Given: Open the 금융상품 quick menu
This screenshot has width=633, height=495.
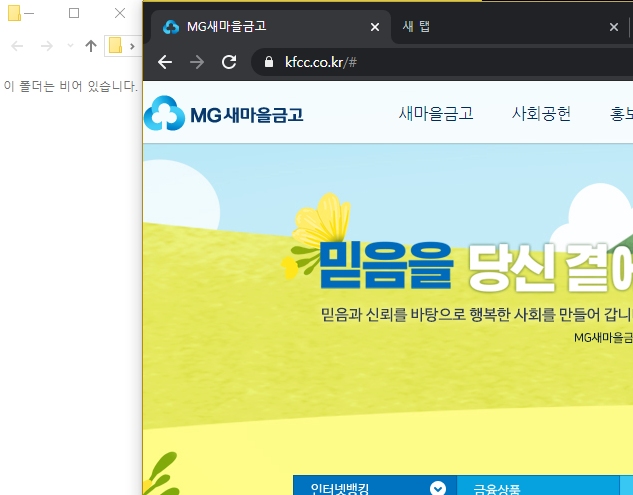Looking at the screenshot, I should click(538, 486).
